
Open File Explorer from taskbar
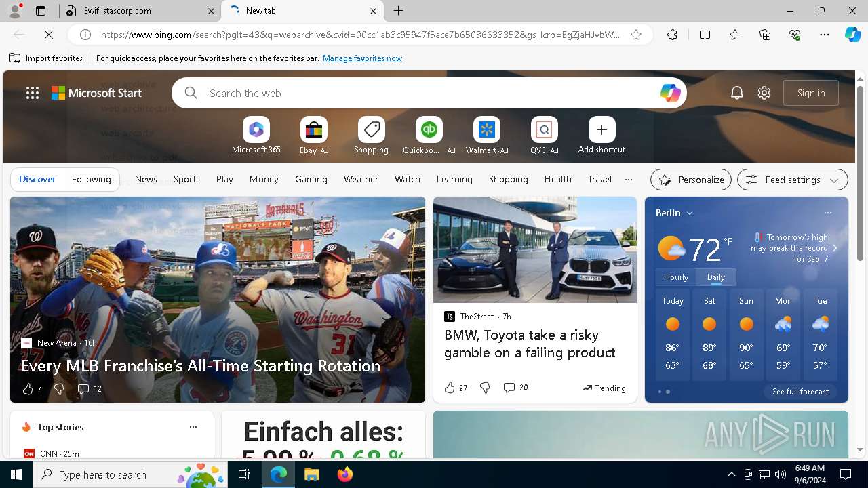click(311, 474)
